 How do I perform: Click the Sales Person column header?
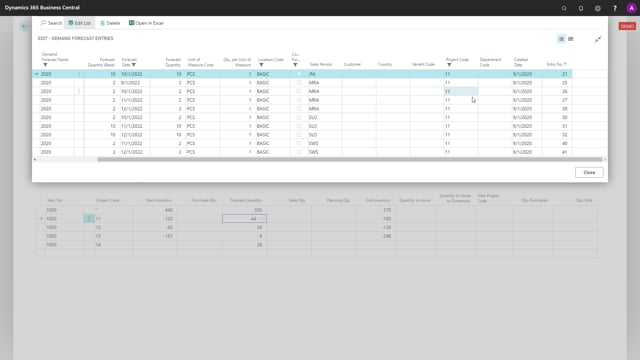pyautogui.click(x=320, y=64)
